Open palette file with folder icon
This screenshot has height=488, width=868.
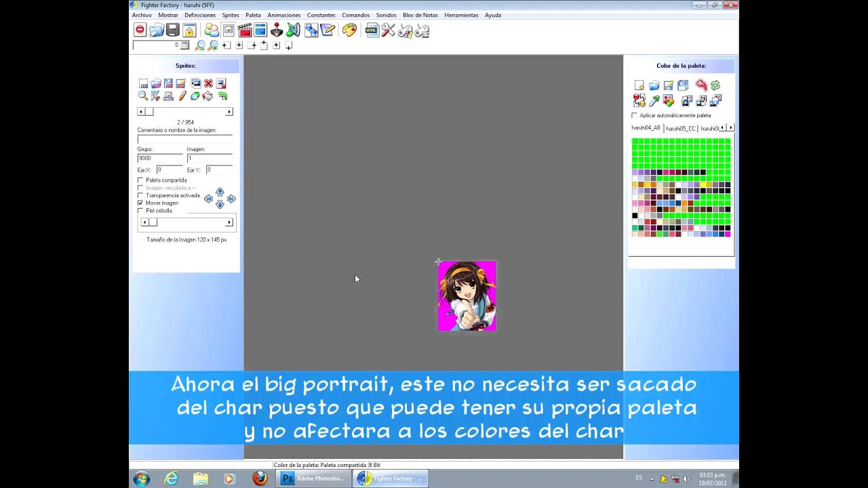(654, 85)
